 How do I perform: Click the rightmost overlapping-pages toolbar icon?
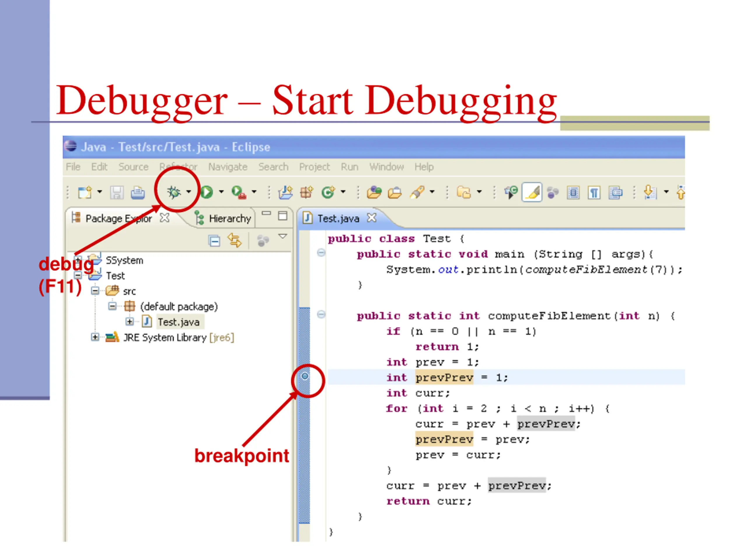click(x=615, y=193)
